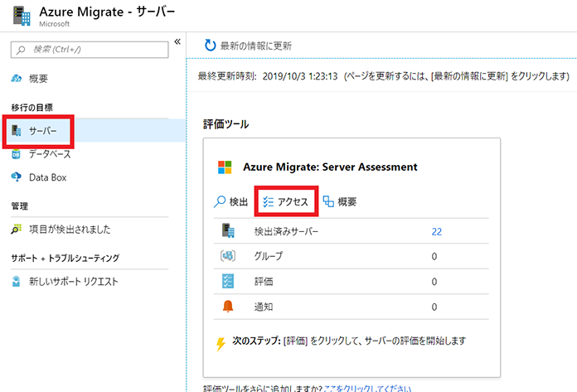Click 評価ツール section heading

(x=226, y=124)
